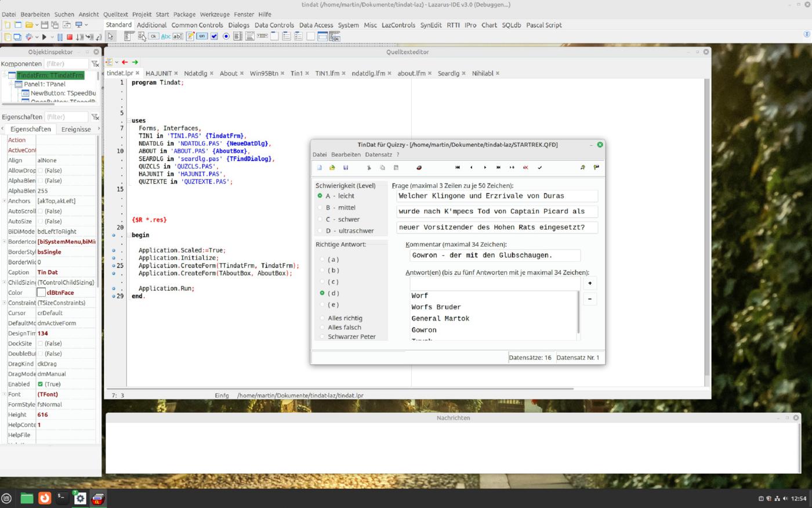The image size is (812, 508).
Task: Select correct answer '( d )' radio button
Action: [x=322, y=293]
